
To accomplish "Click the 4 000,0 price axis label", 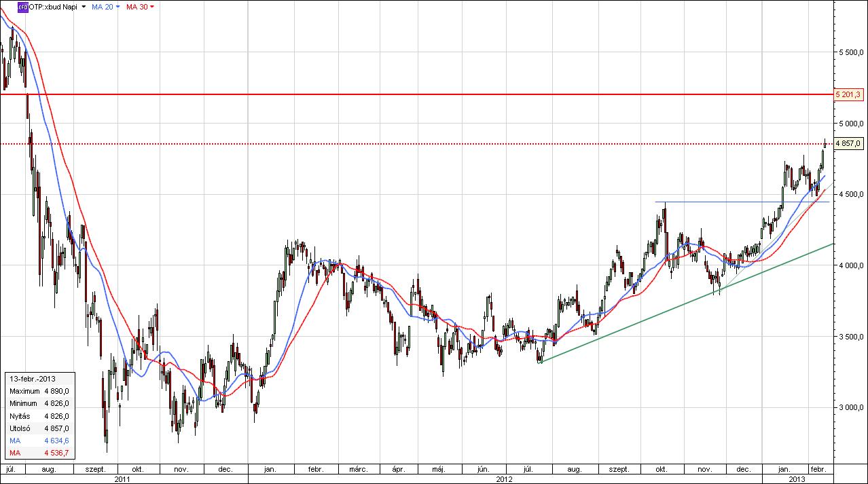I will tap(850, 265).
